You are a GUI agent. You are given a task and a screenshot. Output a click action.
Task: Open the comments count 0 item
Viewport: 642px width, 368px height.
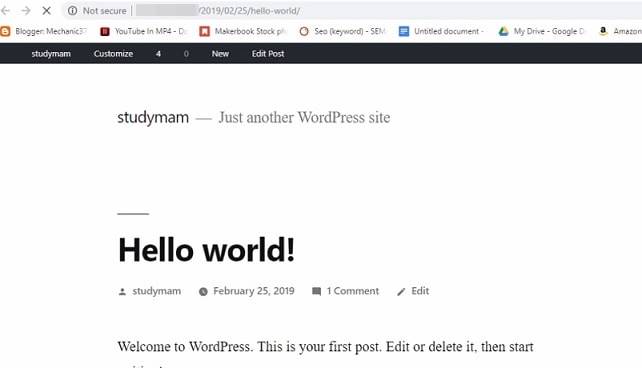tap(186, 54)
